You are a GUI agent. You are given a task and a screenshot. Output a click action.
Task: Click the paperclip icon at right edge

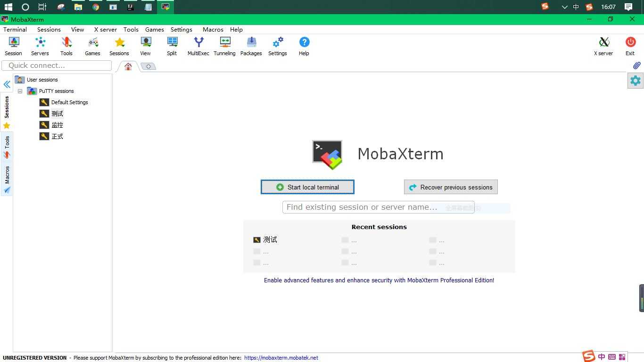636,66
